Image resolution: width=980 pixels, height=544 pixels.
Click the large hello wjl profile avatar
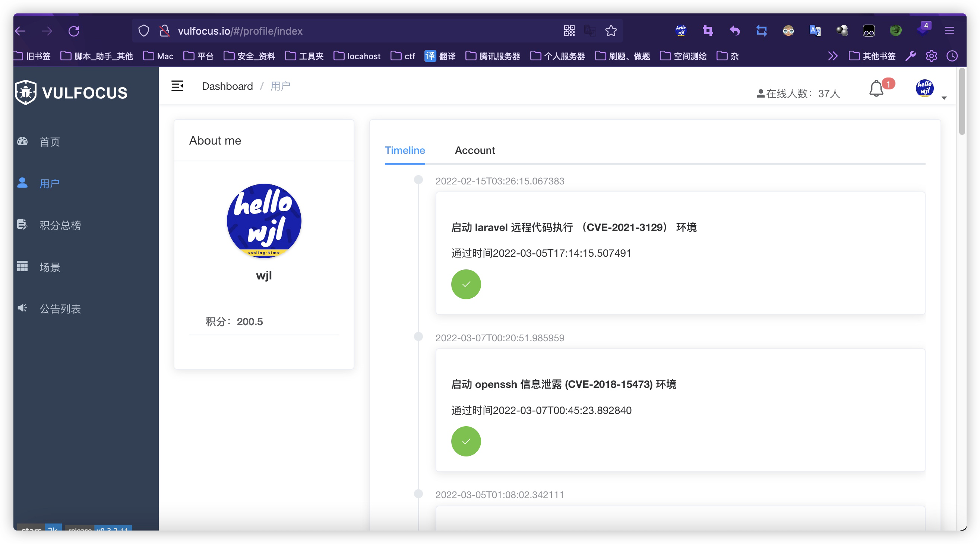pos(264,221)
